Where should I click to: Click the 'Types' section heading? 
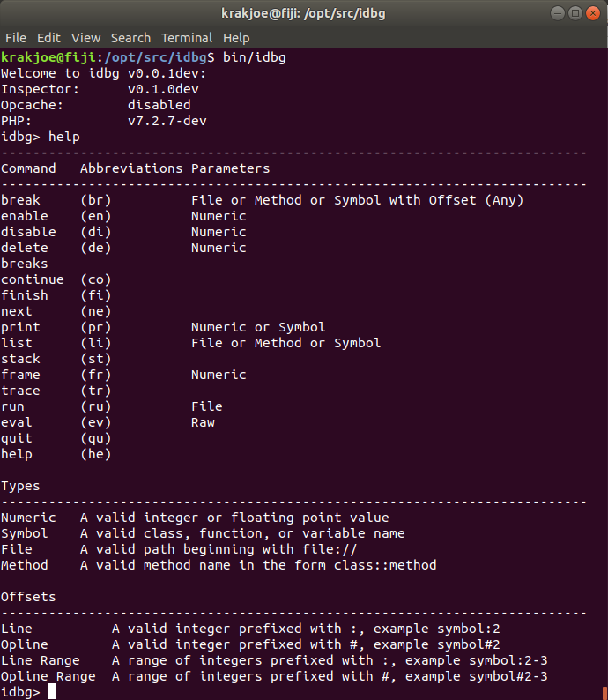pos(20,486)
